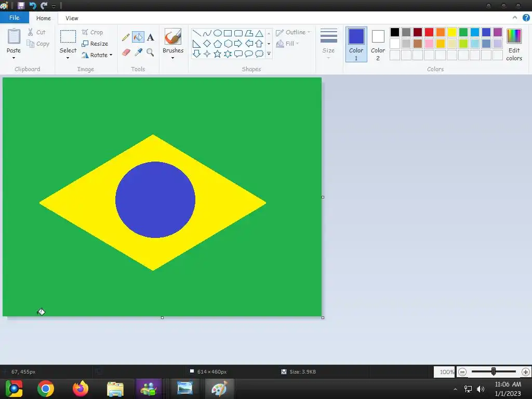Switch to the View tab

72,18
